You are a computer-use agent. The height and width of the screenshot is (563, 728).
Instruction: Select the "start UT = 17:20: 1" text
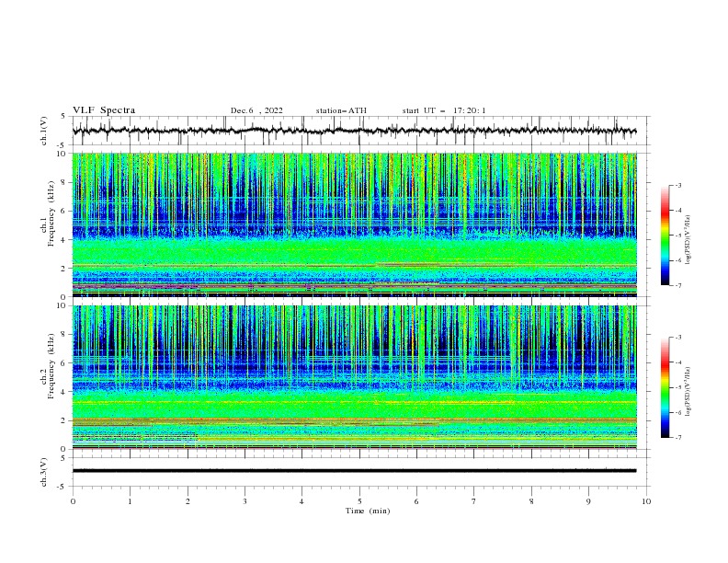(444, 110)
